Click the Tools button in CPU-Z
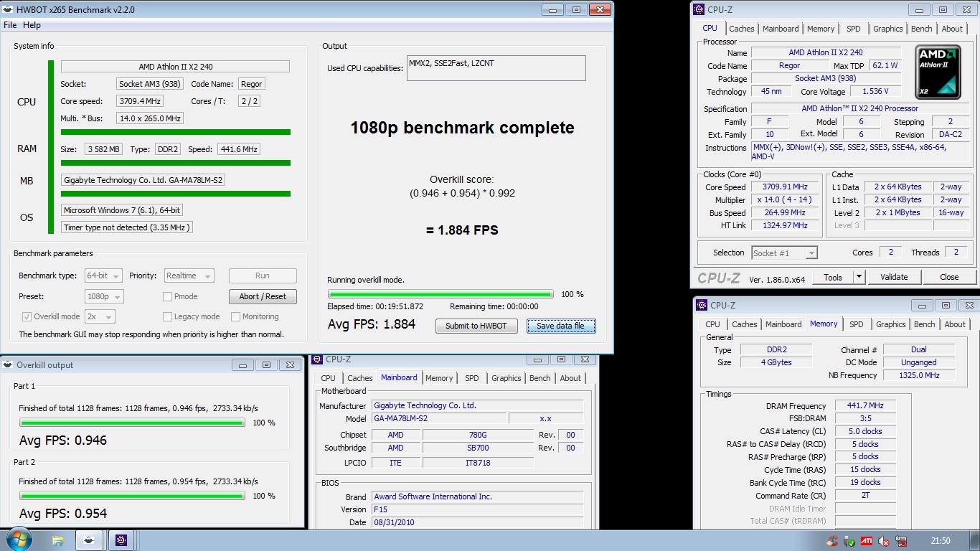The height and width of the screenshot is (551, 980). click(833, 277)
